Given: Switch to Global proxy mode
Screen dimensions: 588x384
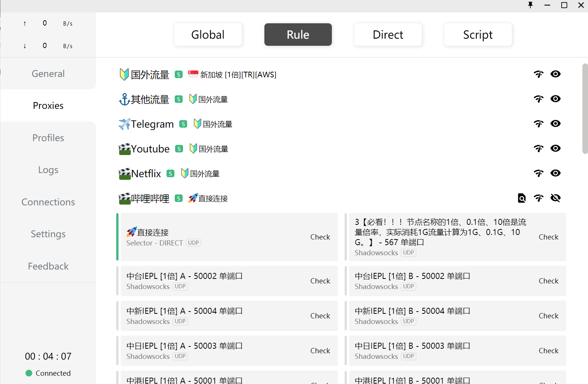Looking at the screenshot, I should click(208, 35).
